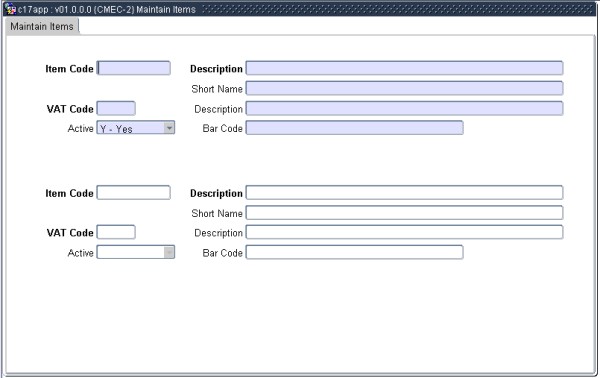The image size is (600, 378).
Task: Click the second record's Short Name field
Action: tap(404, 213)
